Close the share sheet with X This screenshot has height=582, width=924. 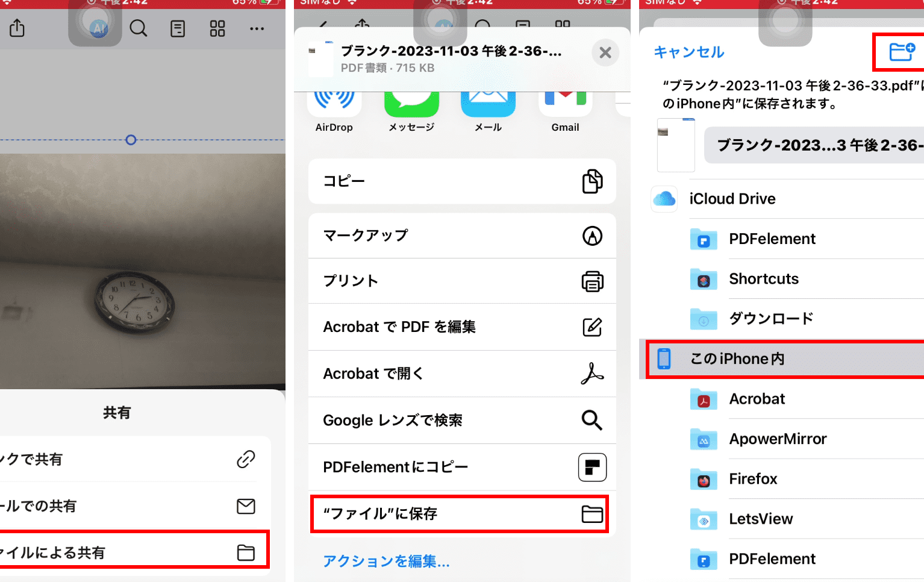pyautogui.click(x=605, y=53)
